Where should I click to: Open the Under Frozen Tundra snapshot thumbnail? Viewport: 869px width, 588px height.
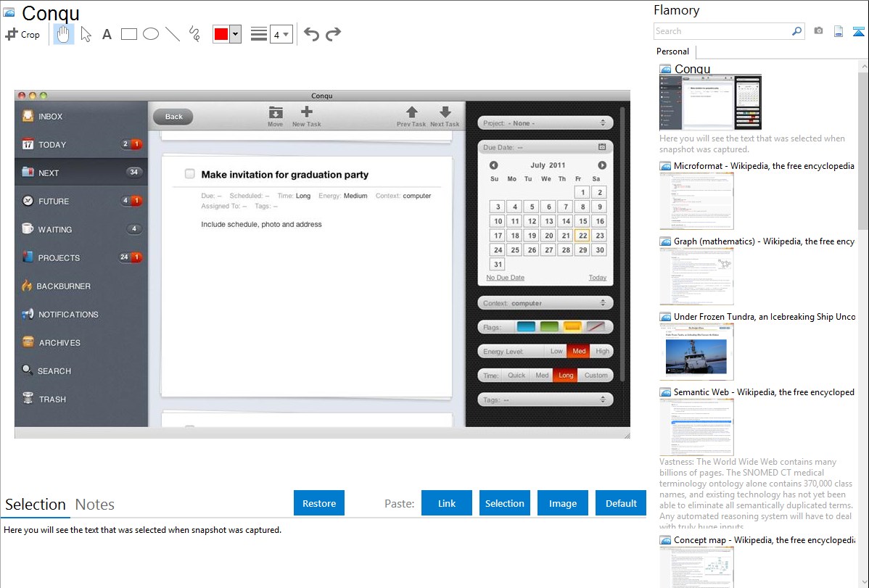click(696, 352)
